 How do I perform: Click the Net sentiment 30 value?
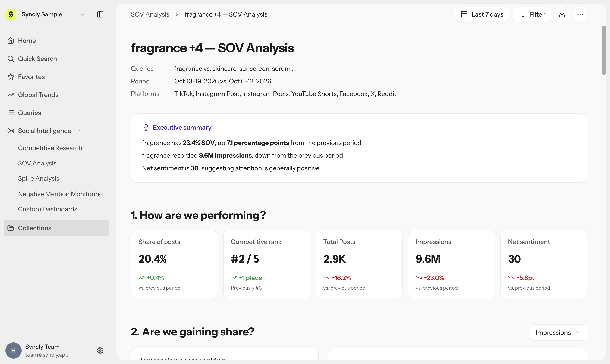[x=514, y=259]
